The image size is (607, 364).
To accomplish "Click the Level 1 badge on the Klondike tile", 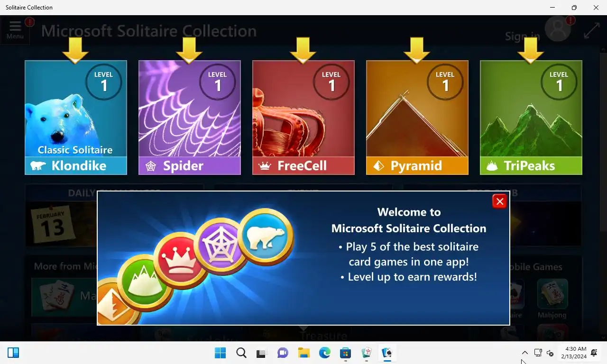I will (104, 82).
